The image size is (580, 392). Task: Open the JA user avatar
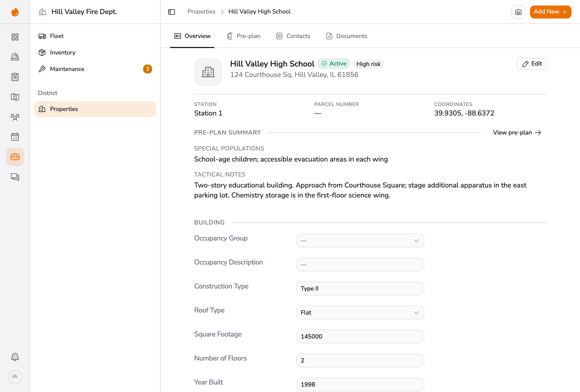[15, 377]
